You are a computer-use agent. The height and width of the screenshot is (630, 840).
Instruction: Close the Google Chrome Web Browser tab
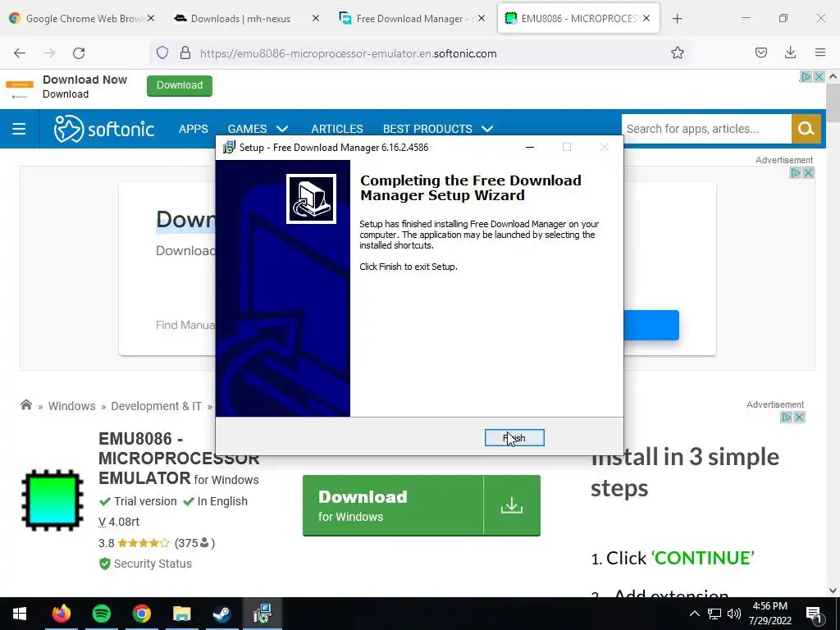151,18
